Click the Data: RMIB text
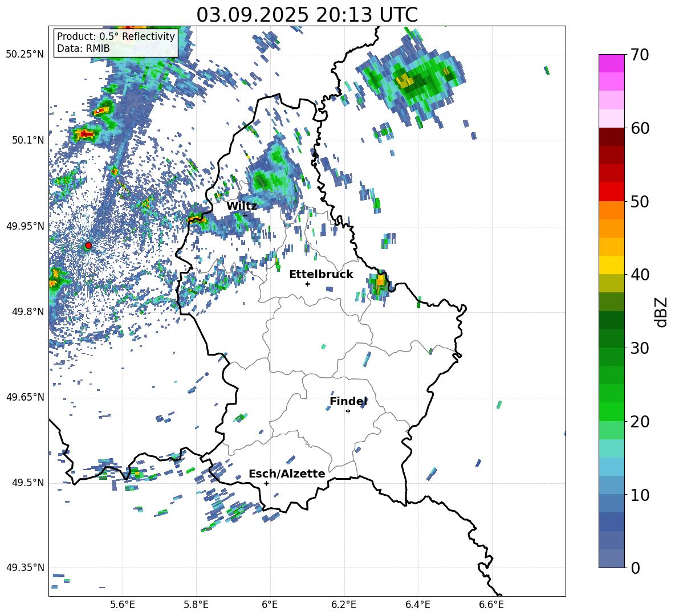The width and height of the screenshot is (675, 616). pyautogui.click(x=83, y=48)
